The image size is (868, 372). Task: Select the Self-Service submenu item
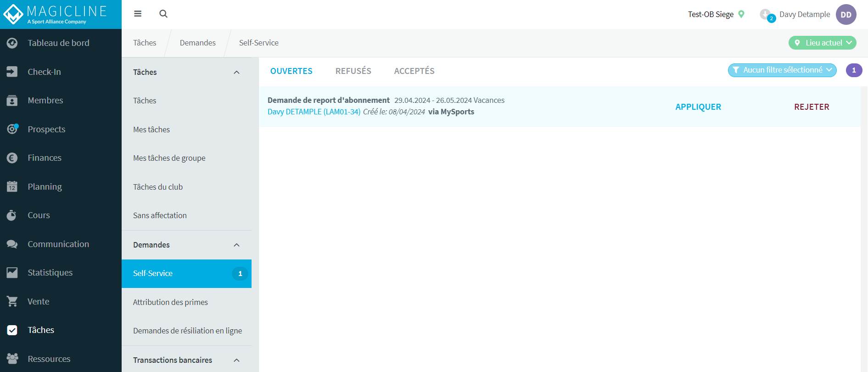point(186,274)
